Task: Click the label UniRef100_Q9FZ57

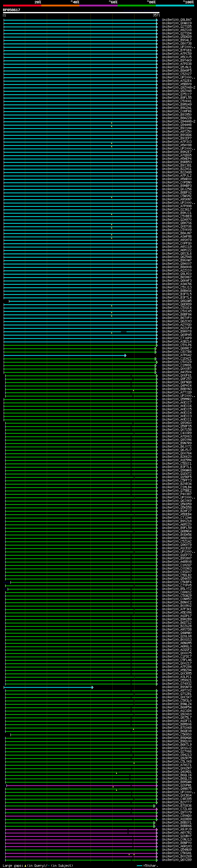Action: 177,379
